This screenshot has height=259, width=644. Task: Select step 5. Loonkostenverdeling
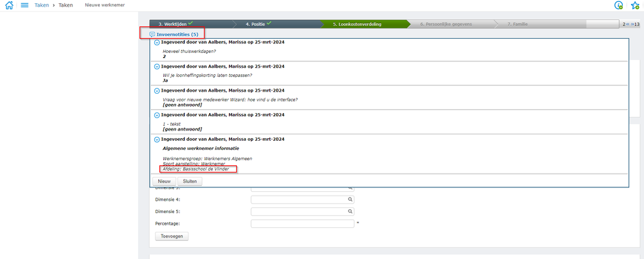[x=365, y=25]
